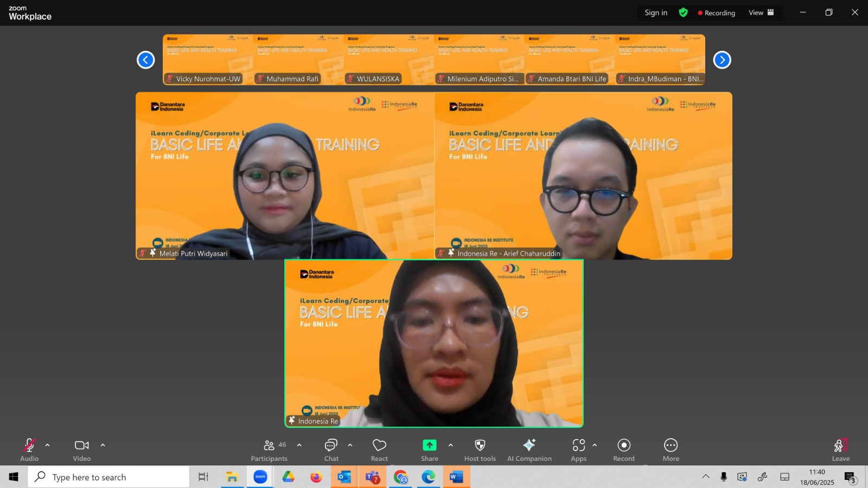This screenshot has height=488, width=868.
Task: Open Host tools shield icon
Action: point(480,445)
